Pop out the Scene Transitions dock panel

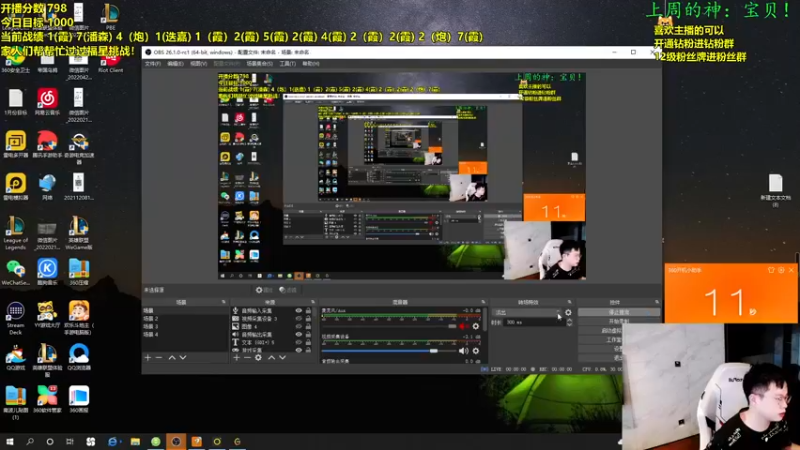click(x=569, y=302)
